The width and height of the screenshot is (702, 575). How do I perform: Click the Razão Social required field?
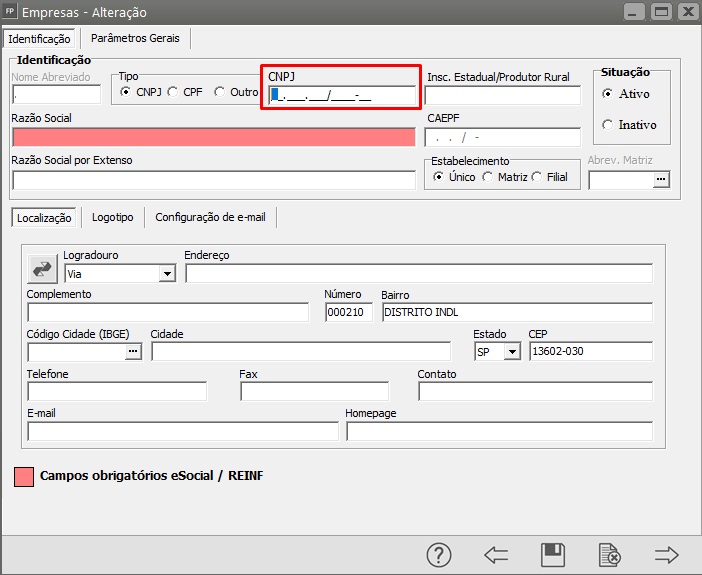point(213,137)
